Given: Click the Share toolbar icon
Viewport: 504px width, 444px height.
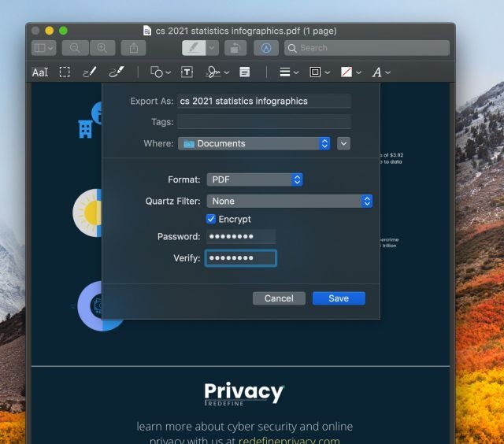Looking at the screenshot, I should [133, 48].
